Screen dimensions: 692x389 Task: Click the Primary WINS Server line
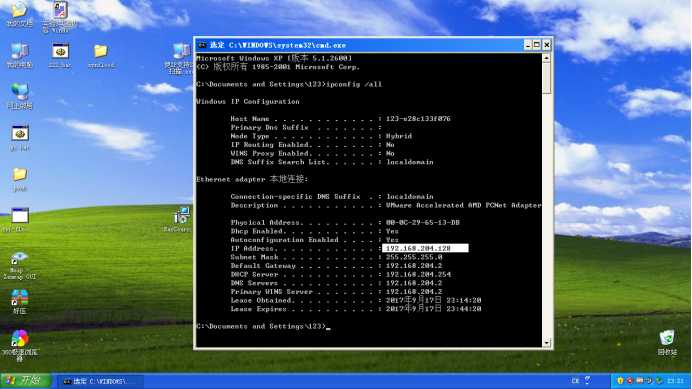[x=336, y=292]
